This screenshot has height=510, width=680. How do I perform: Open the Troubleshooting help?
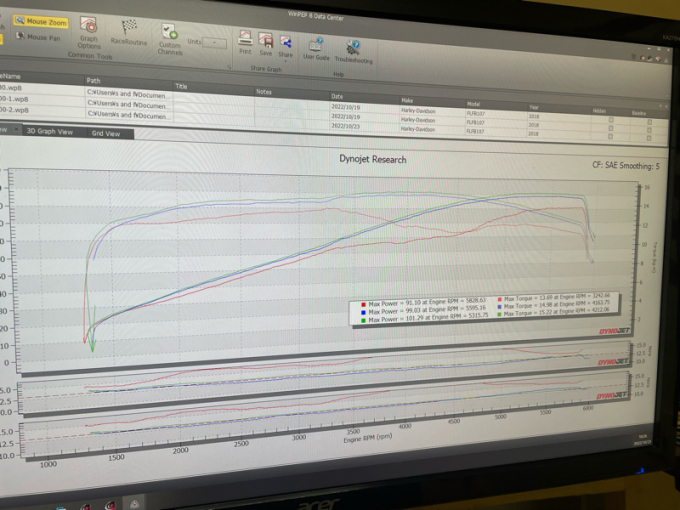(x=353, y=52)
